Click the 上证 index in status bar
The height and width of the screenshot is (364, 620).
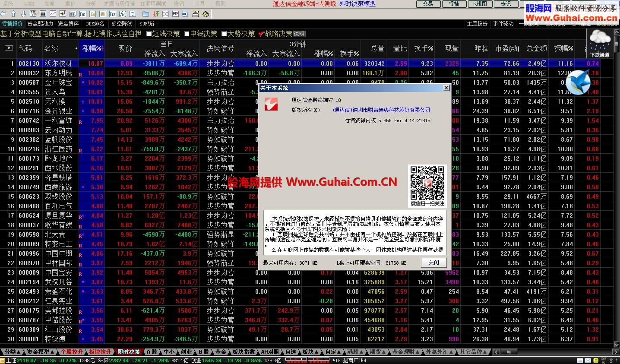12,361
